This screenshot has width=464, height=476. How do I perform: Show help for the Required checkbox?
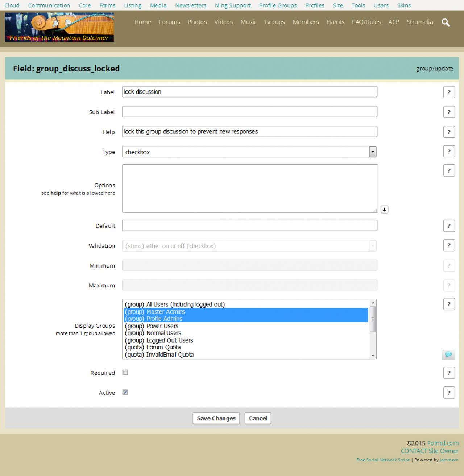click(449, 373)
